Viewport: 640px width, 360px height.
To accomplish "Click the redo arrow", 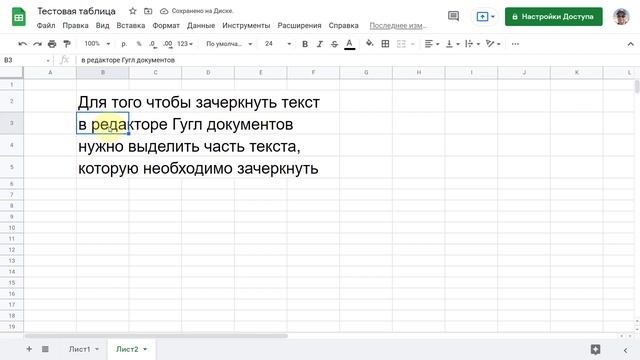I will point(37,44).
